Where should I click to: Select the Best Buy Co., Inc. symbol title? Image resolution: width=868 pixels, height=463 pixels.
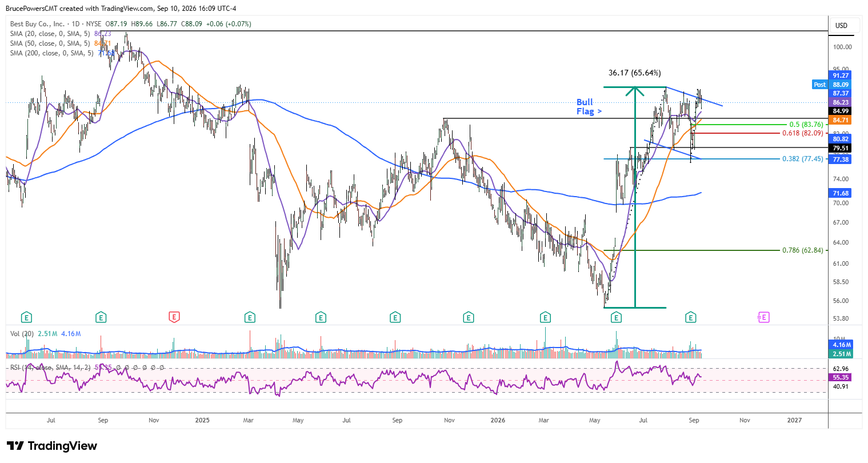[x=37, y=24]
